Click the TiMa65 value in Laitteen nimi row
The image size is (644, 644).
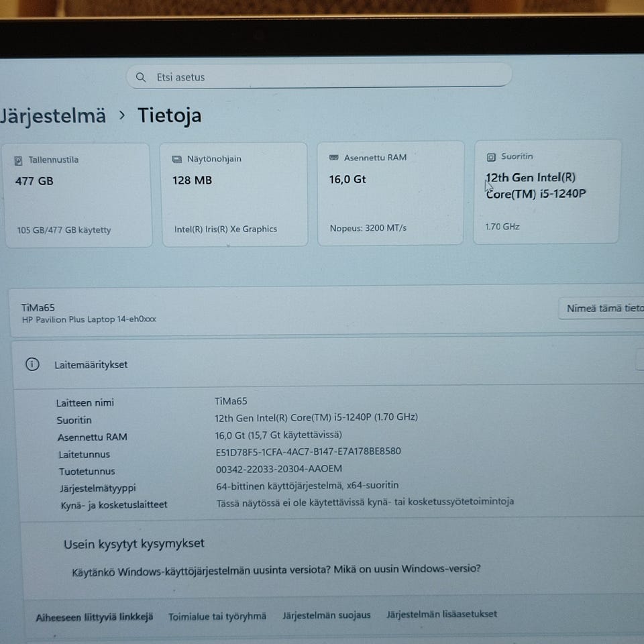(x=231, y=401)
